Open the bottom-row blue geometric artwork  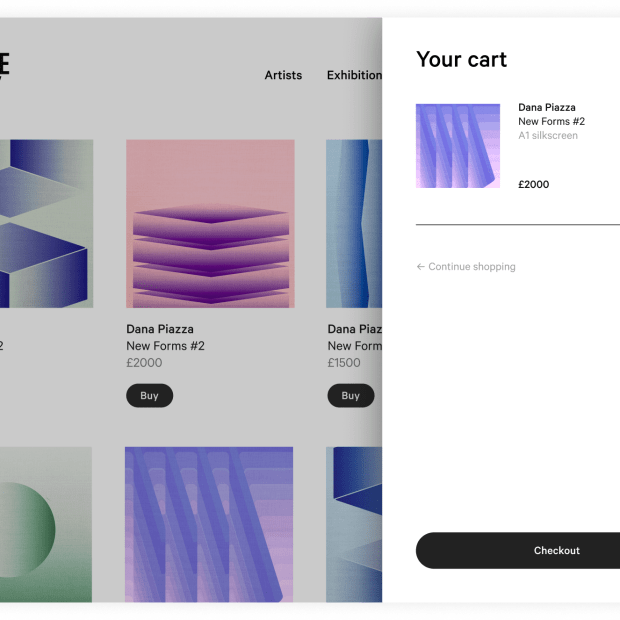[x=354, y=525]
